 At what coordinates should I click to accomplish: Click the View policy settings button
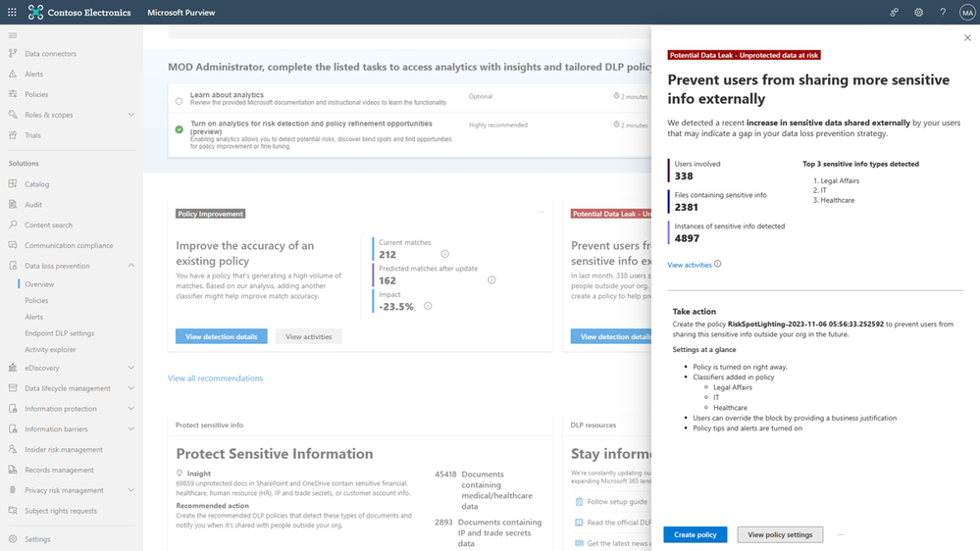pyautogui.click(x=780, y=534)
